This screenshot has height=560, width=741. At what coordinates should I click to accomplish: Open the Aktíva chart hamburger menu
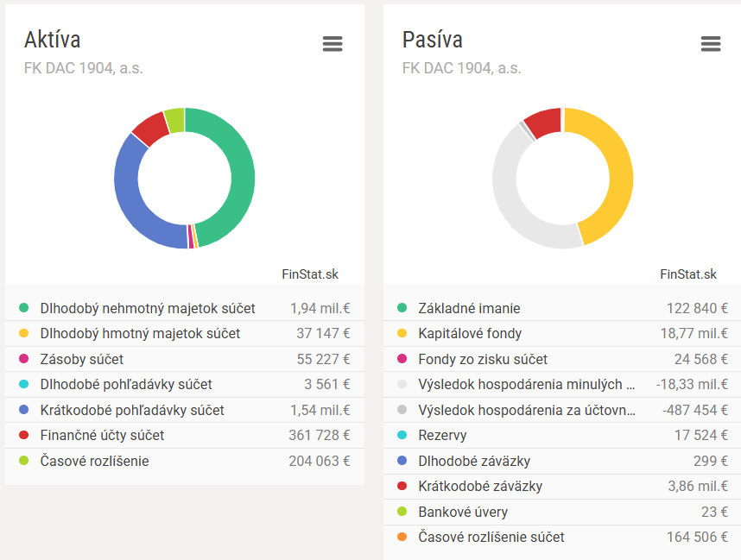(x=332, y=44)
